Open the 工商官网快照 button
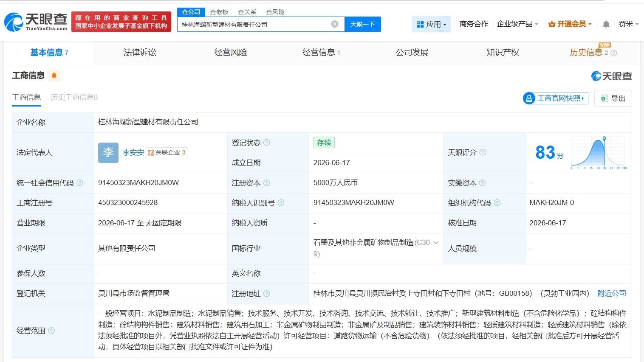Screen dimensions: 644x362 coord(555,98)
